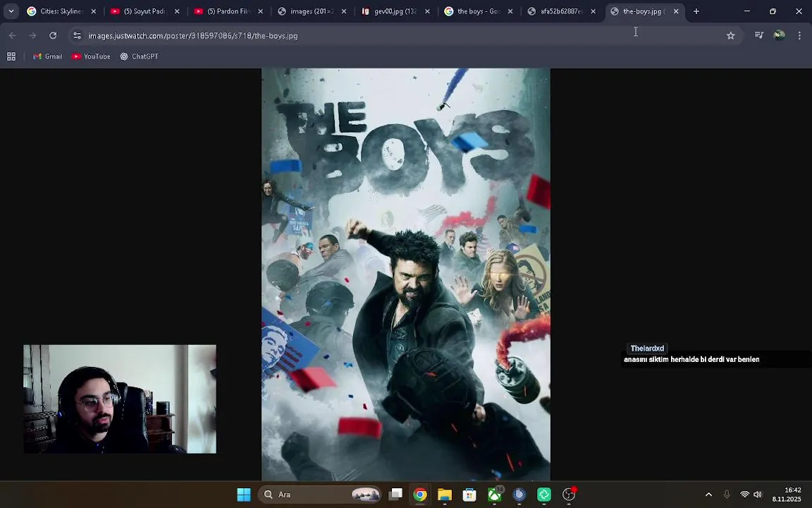Open the blue circular app in taskbar
The image size is (812, 508).
pos(519,495)
